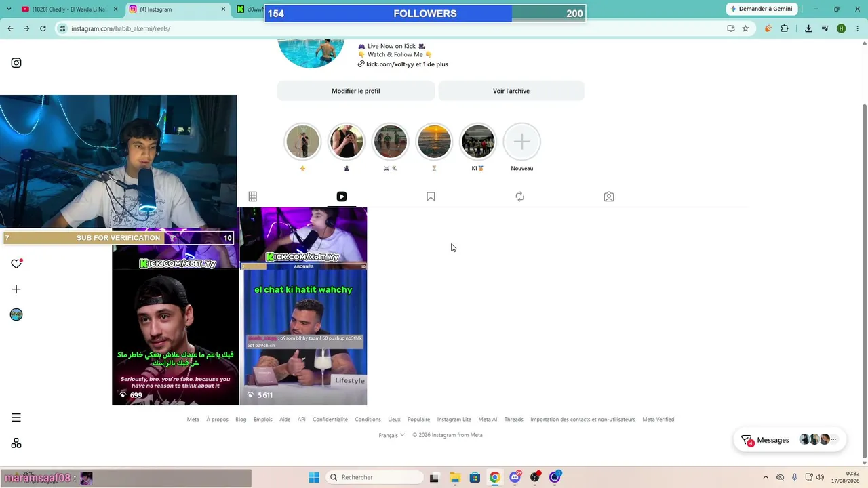The width and height of the screenshot is (868, 488).
Task: Open the sunset story highlight
Action: [x=434, y=142]
